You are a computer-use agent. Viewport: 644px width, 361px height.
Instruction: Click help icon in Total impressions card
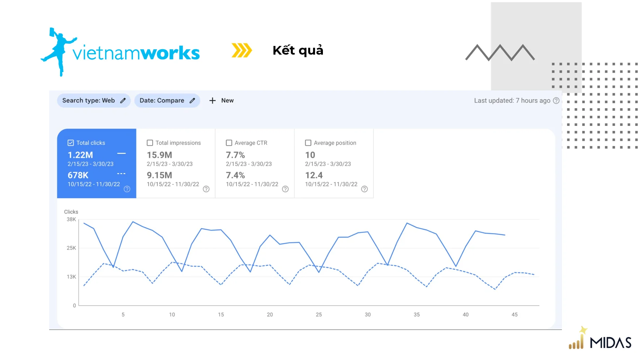point(206,189)
